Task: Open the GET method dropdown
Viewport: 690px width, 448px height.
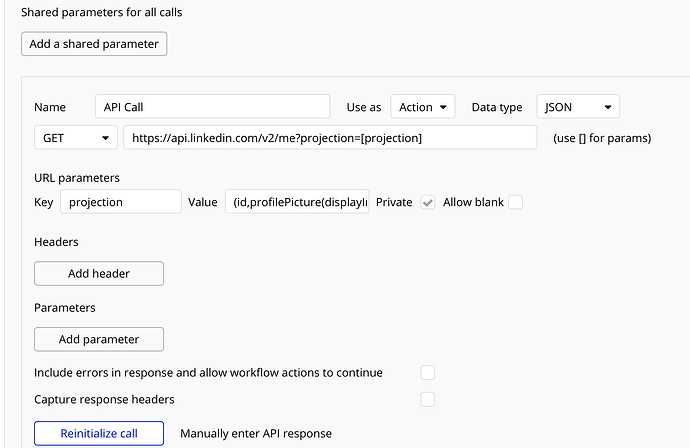Action: 76,138
